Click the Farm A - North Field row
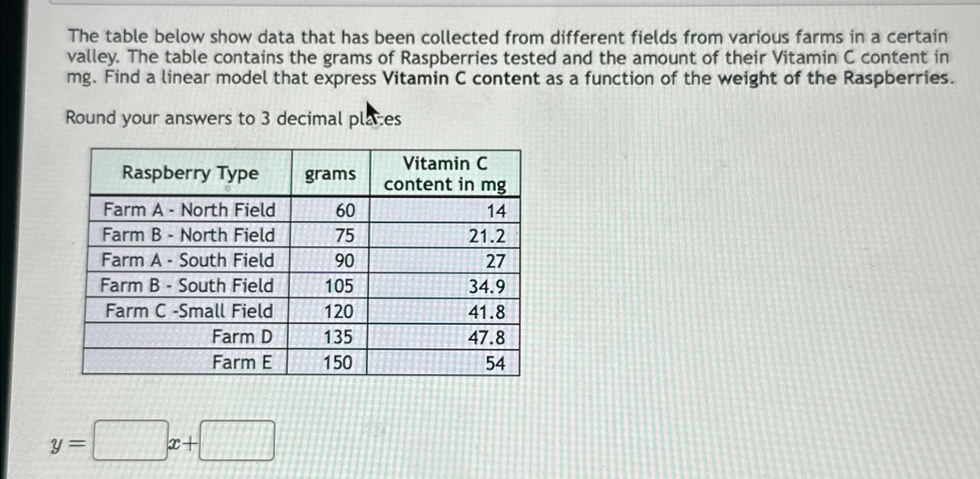The height and width of the screenshot is (479, 980). point(188,210)
